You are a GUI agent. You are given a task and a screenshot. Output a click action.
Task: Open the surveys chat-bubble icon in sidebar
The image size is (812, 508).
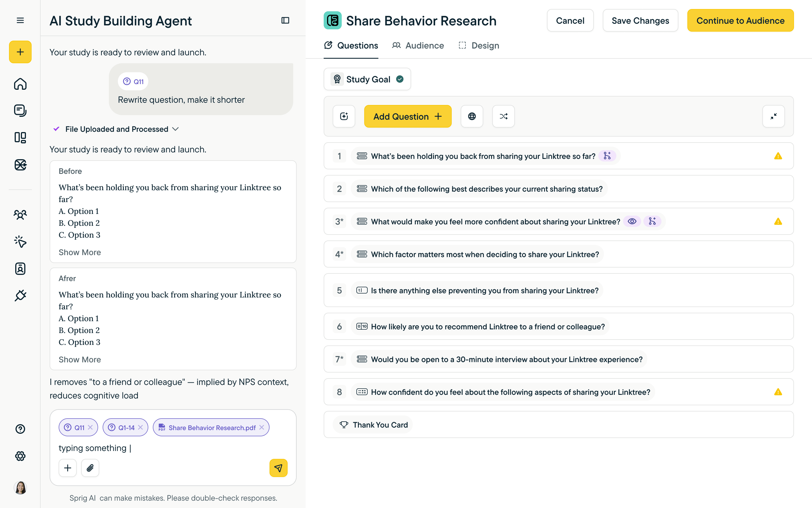pos(20,111)
